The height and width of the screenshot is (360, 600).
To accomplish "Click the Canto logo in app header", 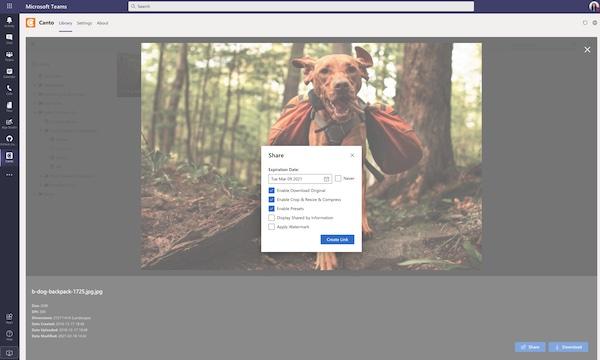I will click(x=31, y=23).
